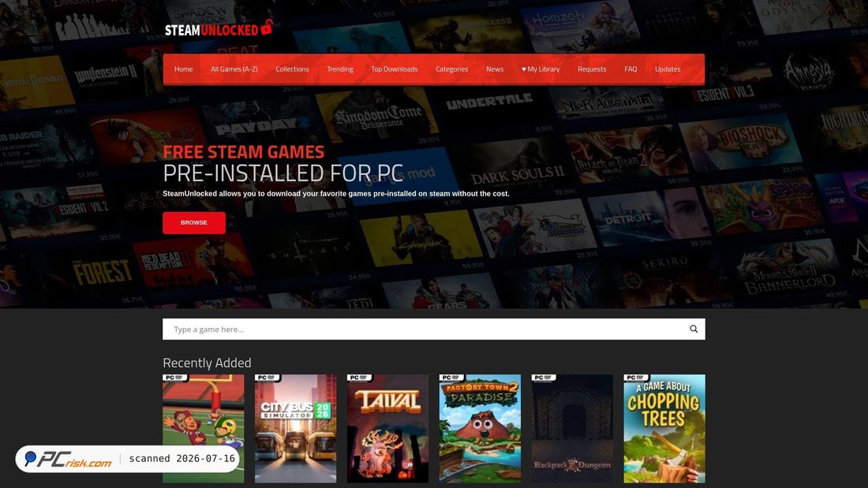The width and height of the screenshot is (868, 488).
Task: Open the football game cover thumbnail
Action: click(203, 428)
